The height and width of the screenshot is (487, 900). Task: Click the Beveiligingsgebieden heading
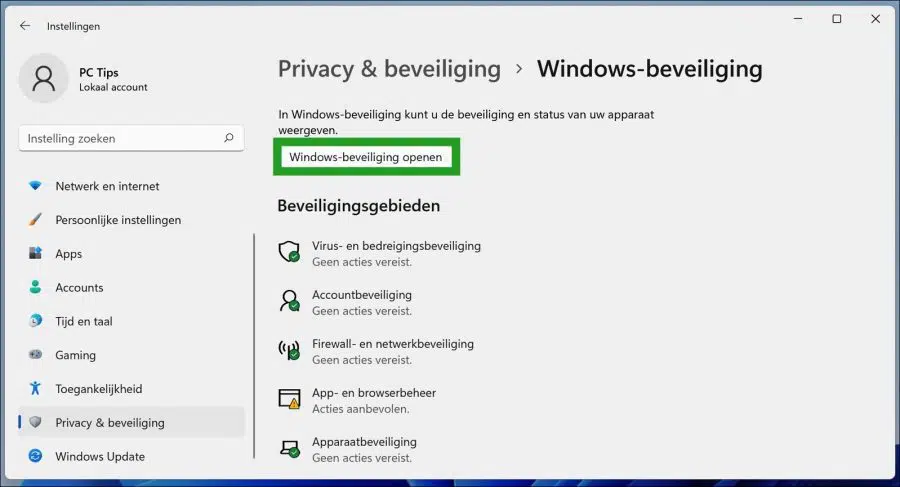359,206
